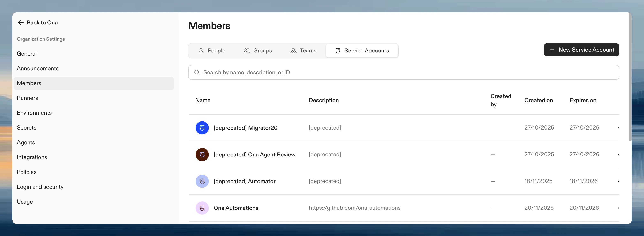The height and width of the screenshot is (236, 644).
Task: Click the Ona Automations avatar icon
Action: coord(202,208)
